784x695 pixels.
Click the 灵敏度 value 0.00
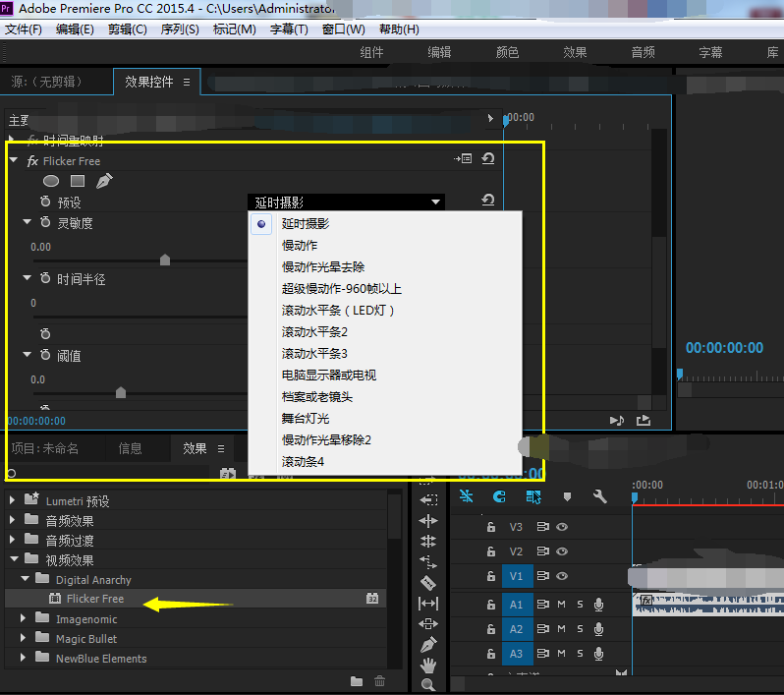[40, 247]
